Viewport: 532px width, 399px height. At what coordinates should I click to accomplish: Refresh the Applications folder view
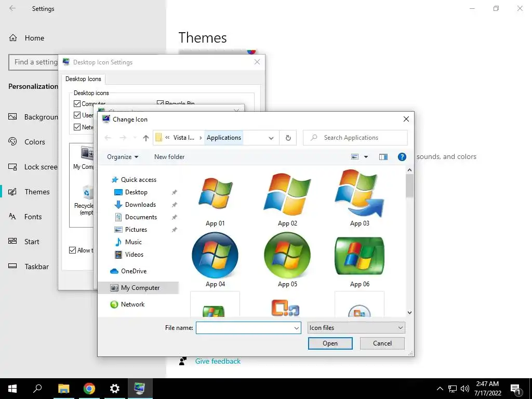288,138
